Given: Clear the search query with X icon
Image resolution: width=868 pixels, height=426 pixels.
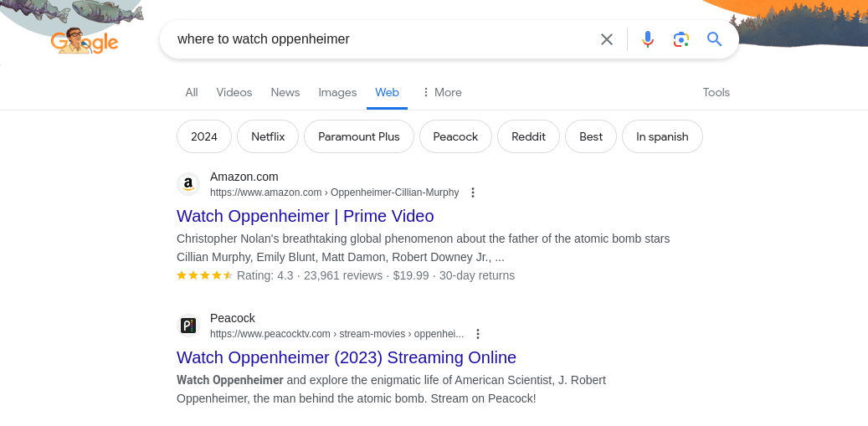Looking at the screenshot, I should click(x=607, y=39).
